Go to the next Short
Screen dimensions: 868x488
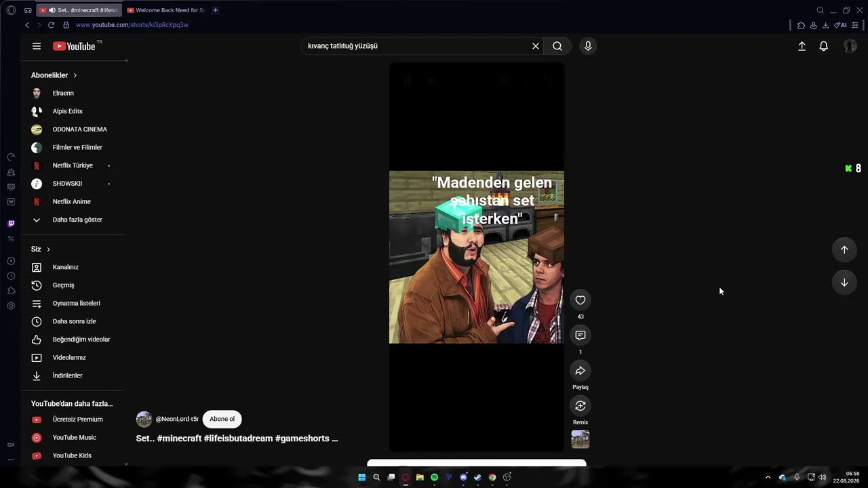(x=844, y=283)
